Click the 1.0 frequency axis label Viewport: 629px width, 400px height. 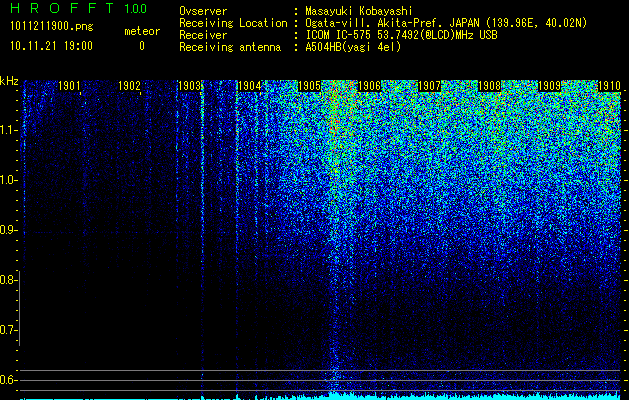7,180
